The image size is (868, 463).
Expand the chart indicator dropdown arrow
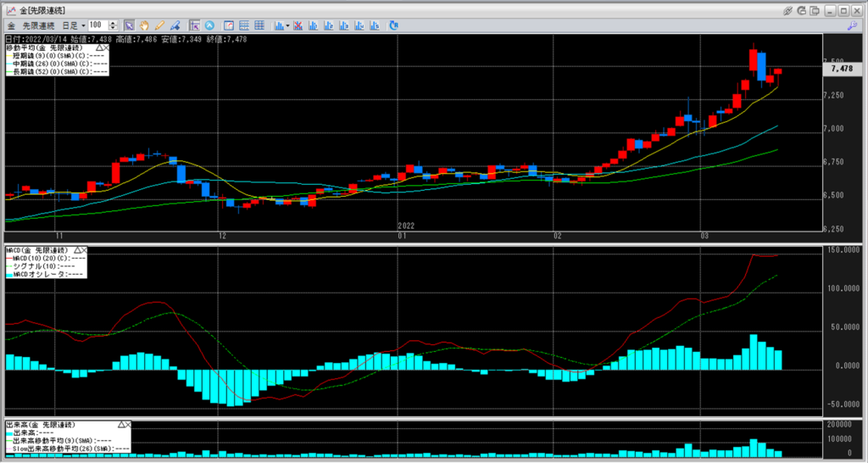point(288,25)
